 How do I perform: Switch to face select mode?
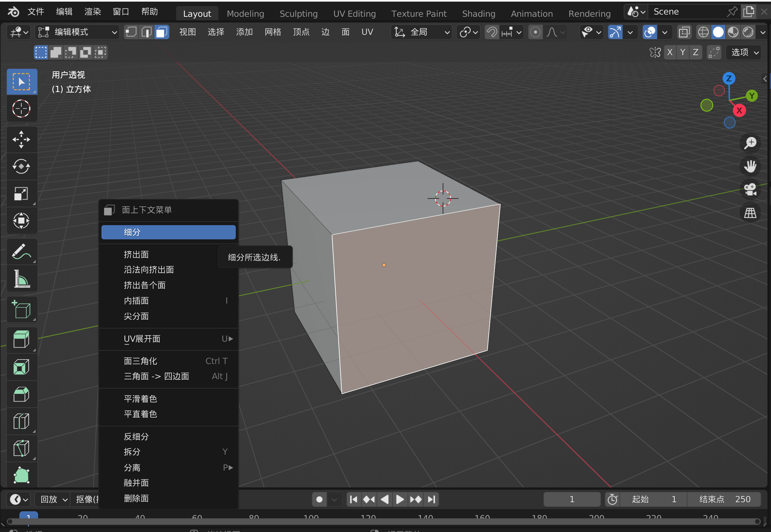pos(162,32)
